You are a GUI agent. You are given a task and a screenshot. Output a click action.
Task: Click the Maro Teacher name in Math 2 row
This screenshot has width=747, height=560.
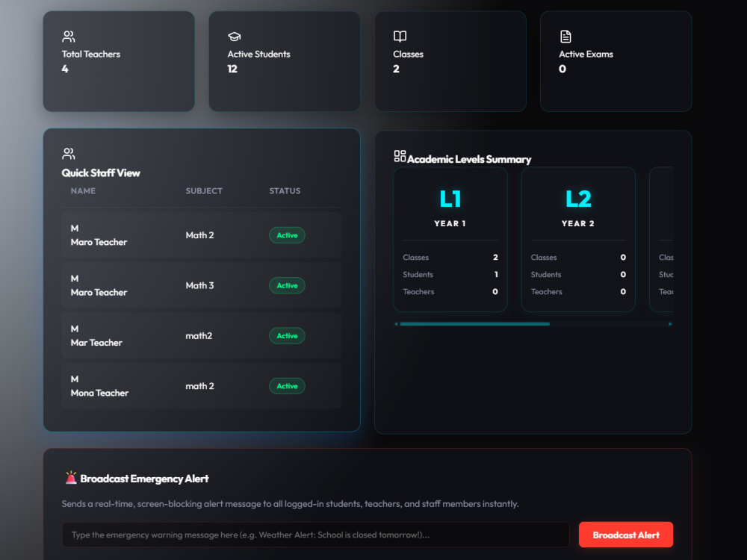click(x=99, y=242)
